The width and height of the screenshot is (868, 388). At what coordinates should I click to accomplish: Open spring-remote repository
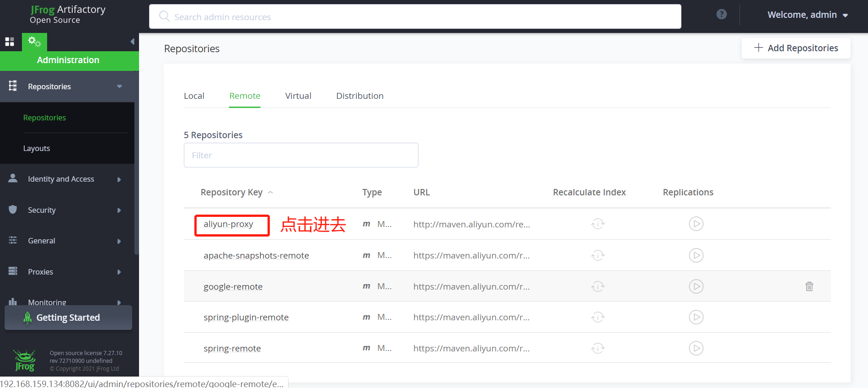(x=232, y=348)
